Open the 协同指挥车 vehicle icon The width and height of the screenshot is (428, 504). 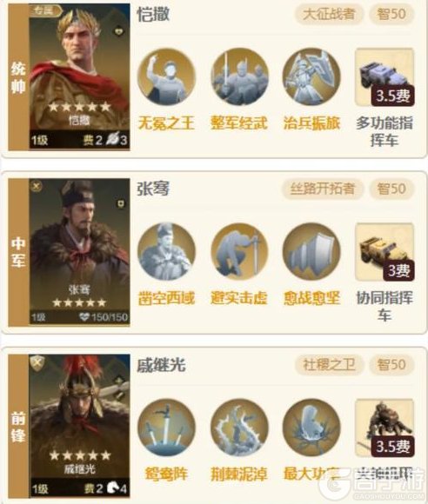coord(385,252)
